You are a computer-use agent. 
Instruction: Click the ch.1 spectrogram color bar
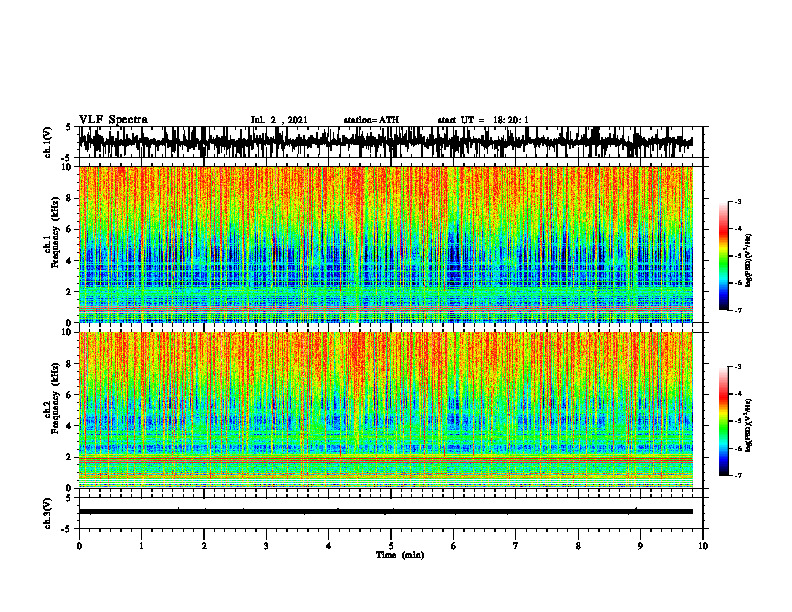(x=723, y=256)
